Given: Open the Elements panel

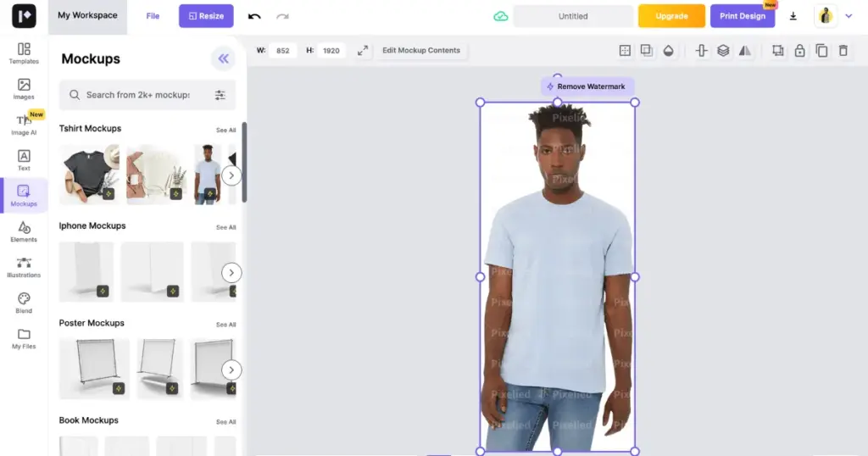Looking at the screenshot, I should pos(24,231).
